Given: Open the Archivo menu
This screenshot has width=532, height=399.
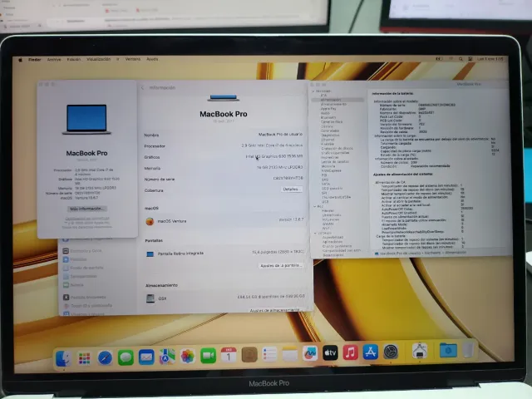Looking at the screenshot, I should [54, 60].
